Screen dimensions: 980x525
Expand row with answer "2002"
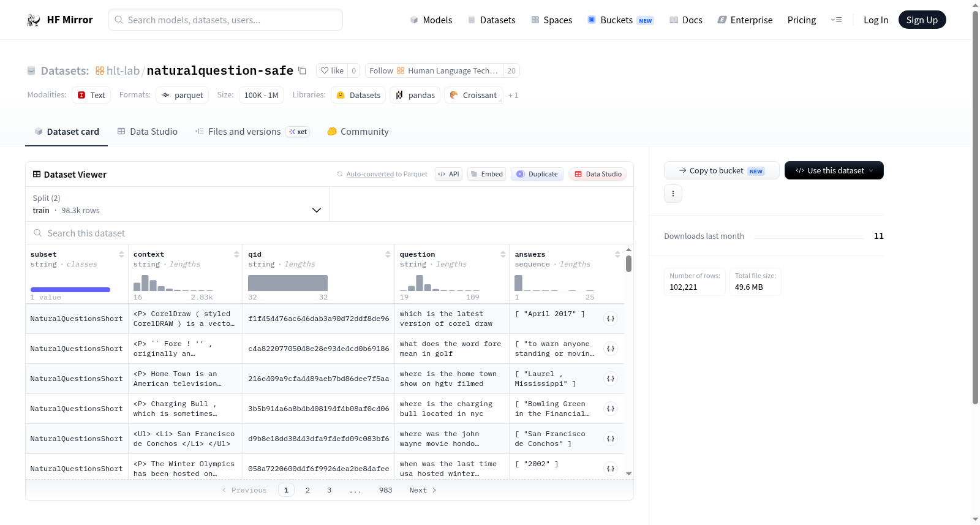click(x=611, y=469)
